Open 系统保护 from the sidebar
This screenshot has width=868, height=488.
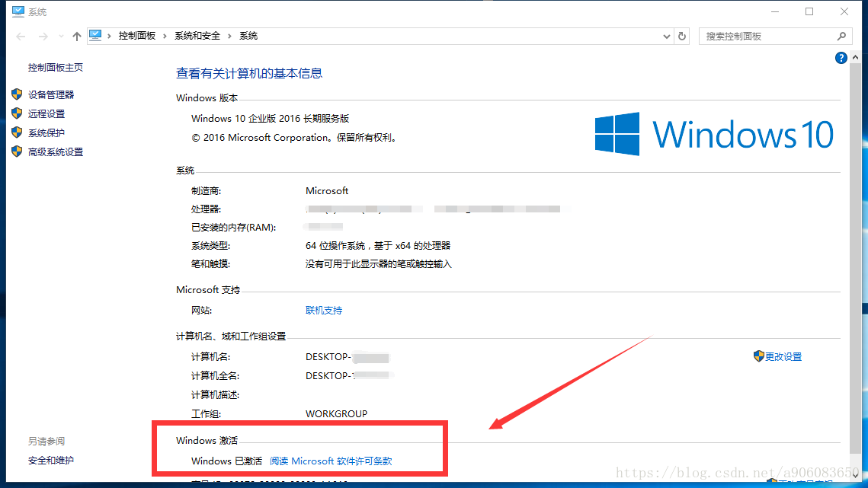(46, 132)
